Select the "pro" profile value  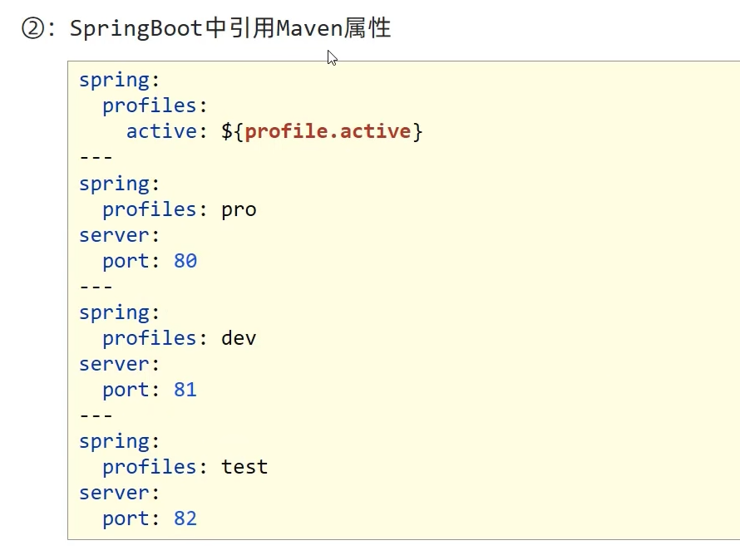point(239,209)
